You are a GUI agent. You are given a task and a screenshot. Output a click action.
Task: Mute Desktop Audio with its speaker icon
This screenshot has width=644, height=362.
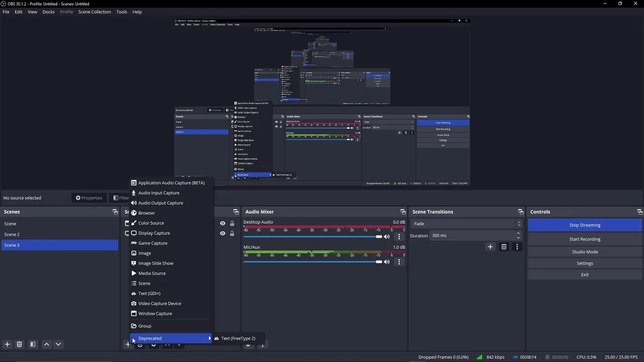click(x=386, y=236)
